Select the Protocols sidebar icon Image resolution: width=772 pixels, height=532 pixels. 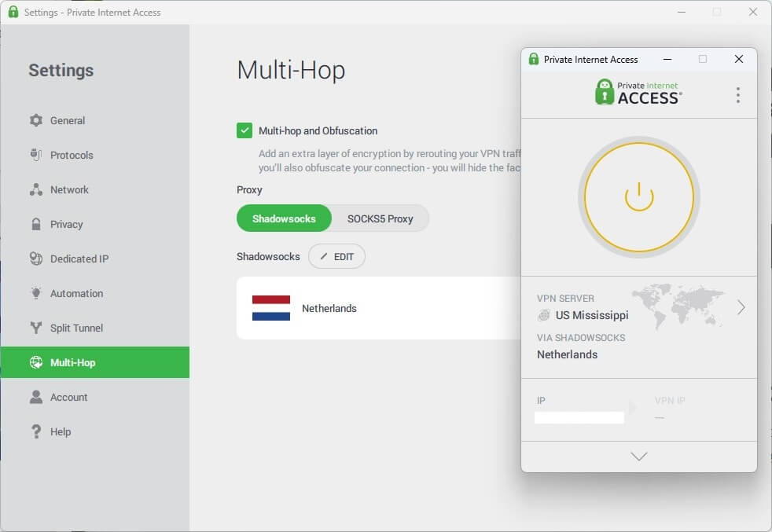(36, 155)
